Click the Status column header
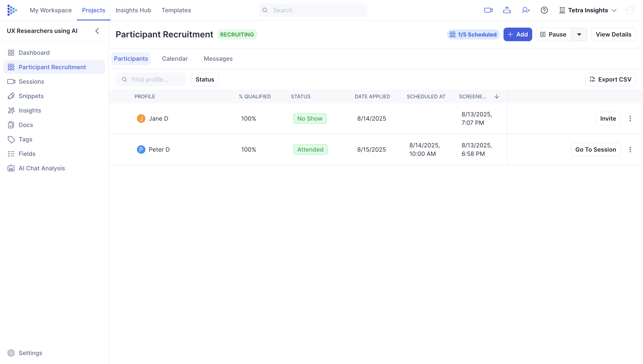The height and width of the screenshot is (364, 643). click(300, 96)
